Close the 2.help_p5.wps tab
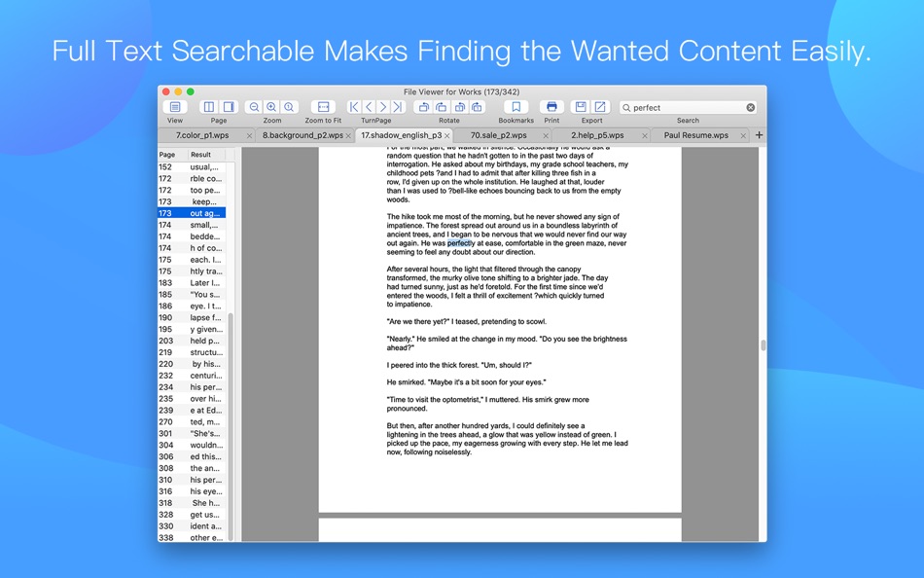Viewport: 924px width, 578px height. click(645, 135)
